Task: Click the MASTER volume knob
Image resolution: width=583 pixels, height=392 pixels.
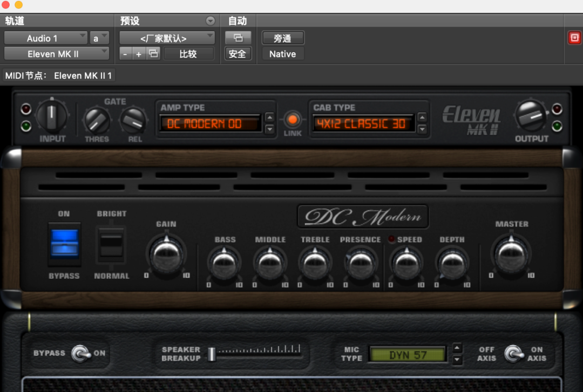Action: pyautogui.click(x=511, y=255)
